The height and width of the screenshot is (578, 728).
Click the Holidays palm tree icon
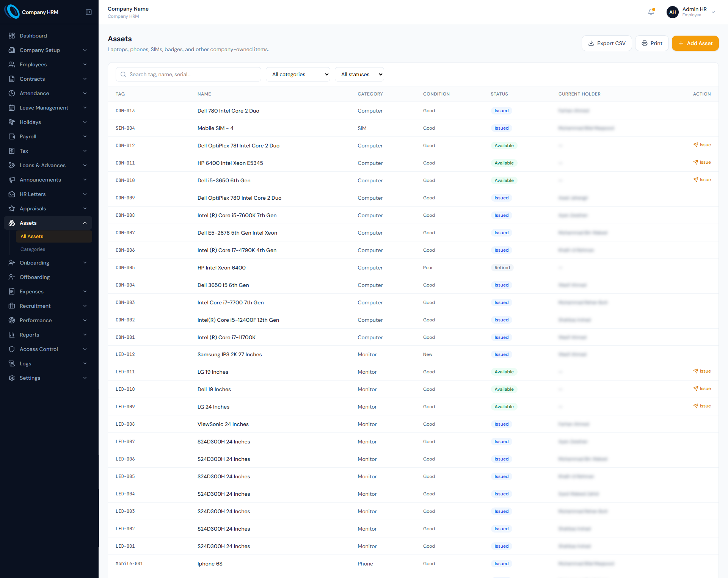coord(12,122)
